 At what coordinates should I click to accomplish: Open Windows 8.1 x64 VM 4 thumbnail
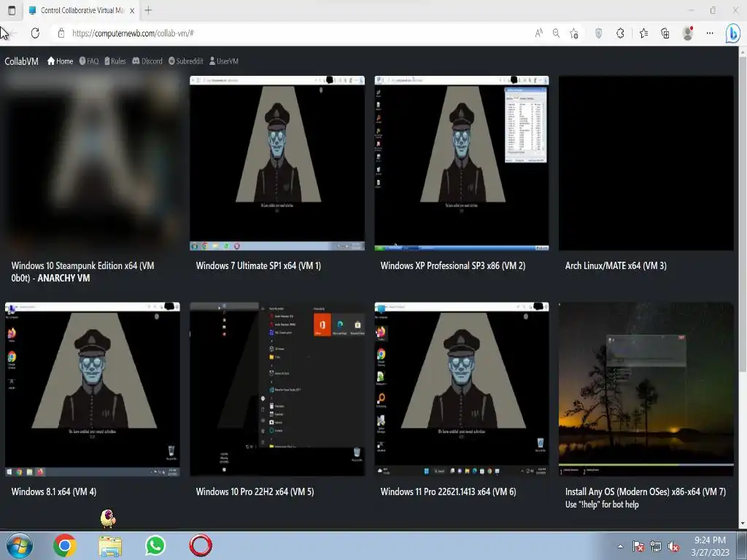(x=93, y=389)
